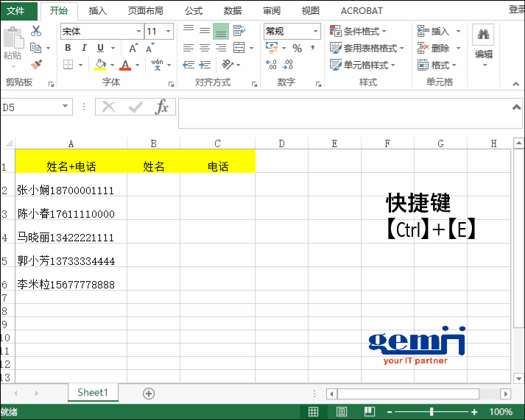Screen dimensions: 525x420
Task: Click the Insert Function fx icon
Action: tap(161, 107)
